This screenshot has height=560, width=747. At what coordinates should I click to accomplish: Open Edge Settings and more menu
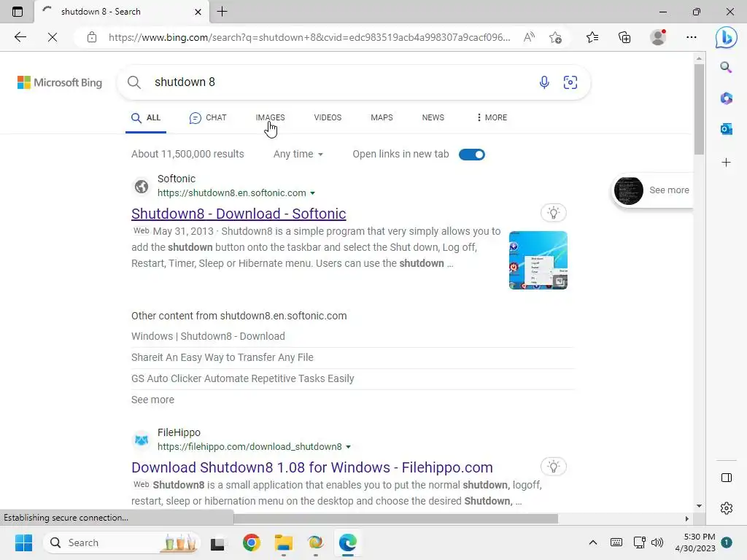tap(692, 37)
